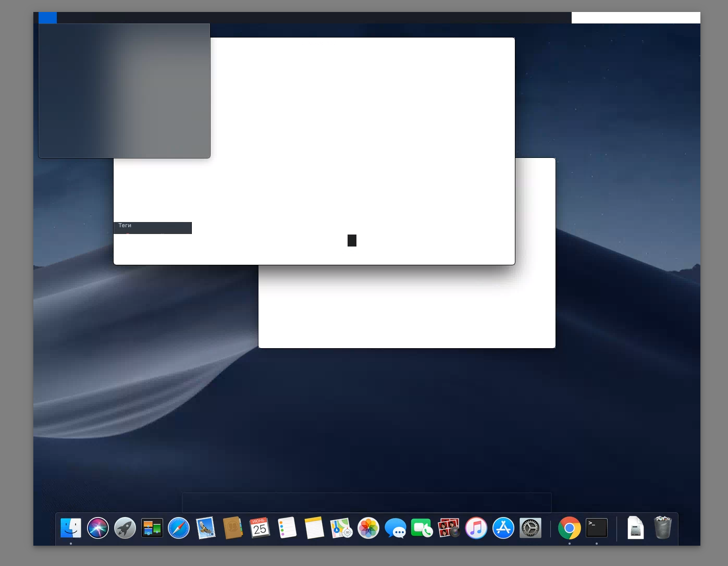The height and width of the screenshot is (566, 728).
Task: Open System Preferences gear icon
Action: (x=530, y=528)
